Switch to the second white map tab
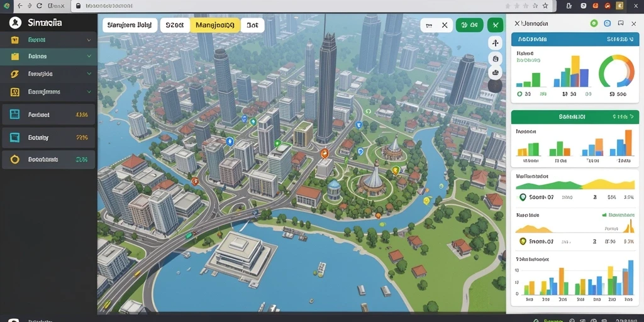Viewport: 644px width, 322px height. (x=175, y=25)
